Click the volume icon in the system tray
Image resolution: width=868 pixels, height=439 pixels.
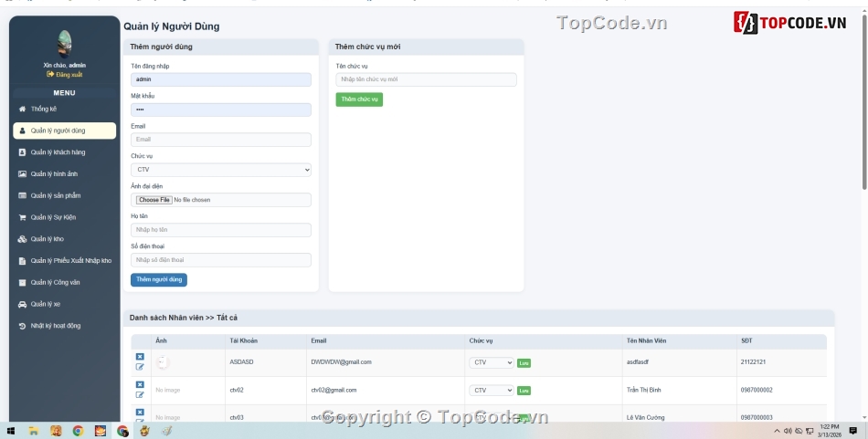(x=788, y=431)
